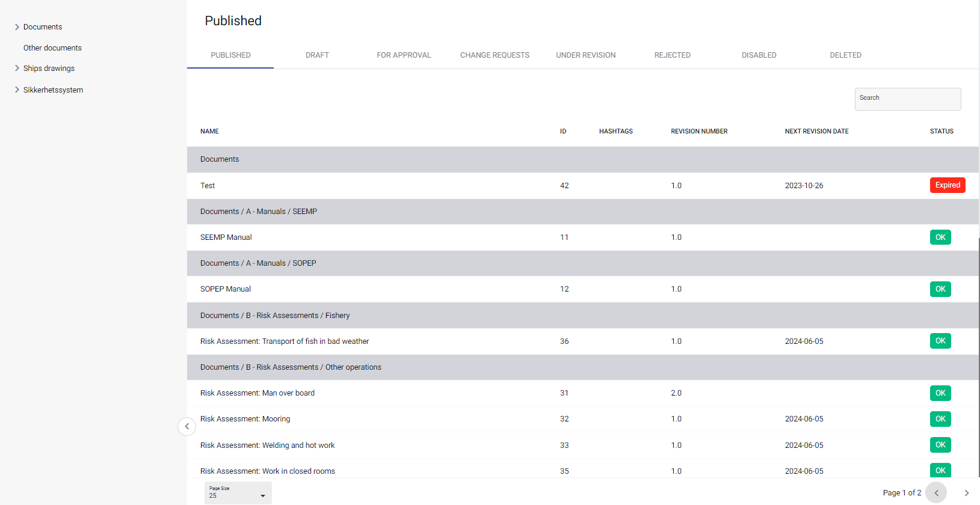Click OK badge for SOPEP Manual
Screen dimensions: 980x505
point(940,289)
